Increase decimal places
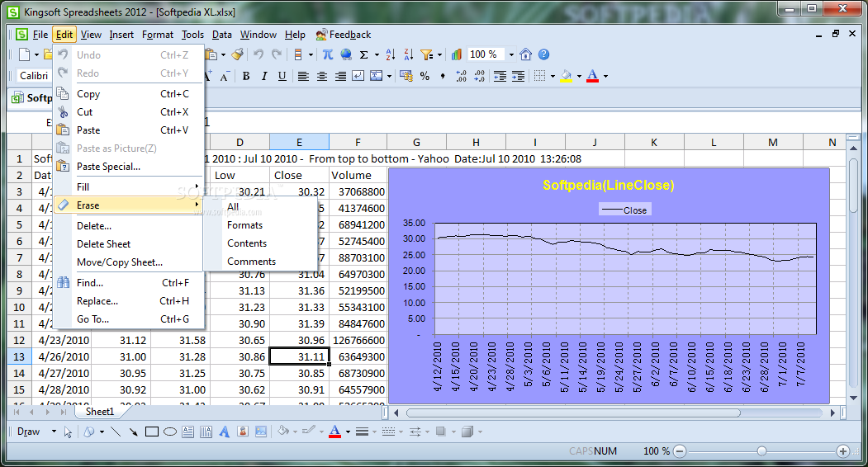This screenshot has width=868, height=467. (461, 76)
